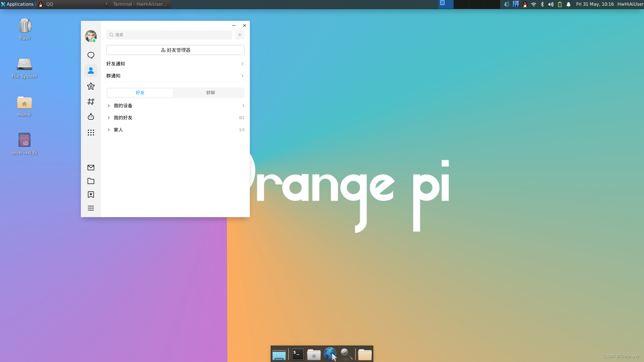Open the files folder icon in QQ sidebar
This screenshot has width=644, height=362.
click(x=91, y=181)
